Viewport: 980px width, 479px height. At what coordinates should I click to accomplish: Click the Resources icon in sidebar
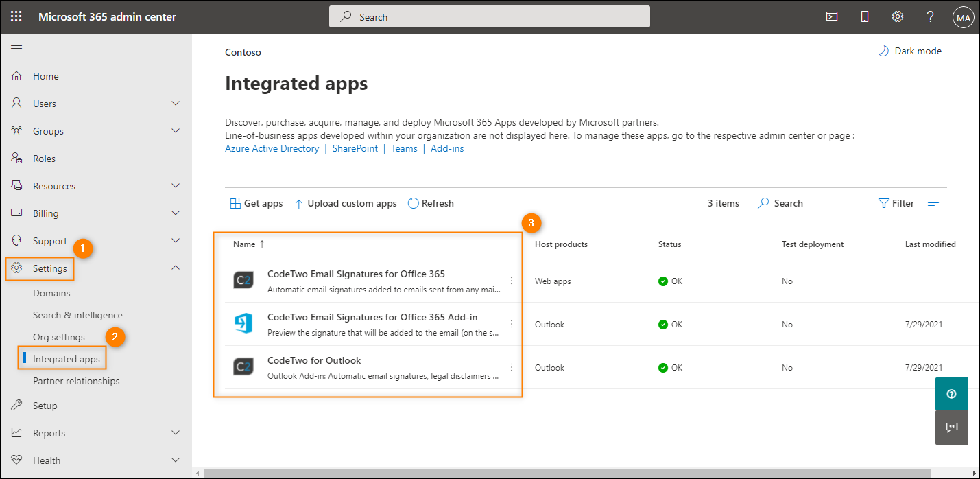pyautogui.click(x=17, y=186)
